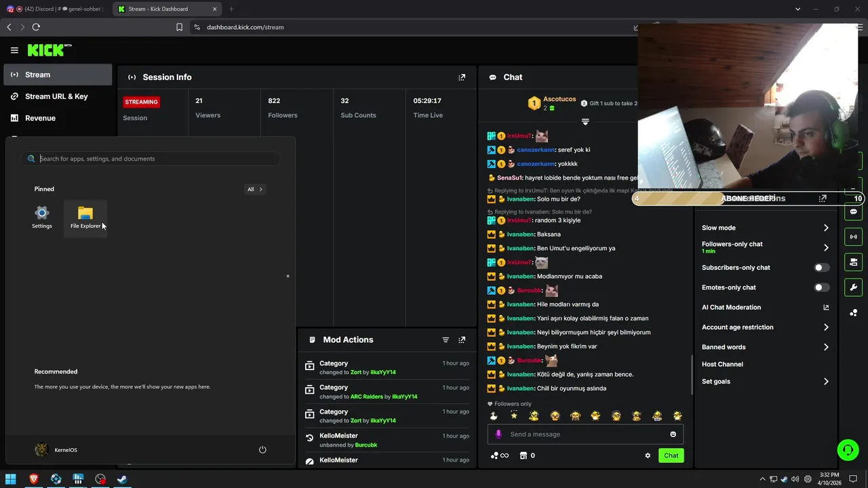Switch to the Discord browser tab
Screen dimensions: 868x488
[56, 9]
